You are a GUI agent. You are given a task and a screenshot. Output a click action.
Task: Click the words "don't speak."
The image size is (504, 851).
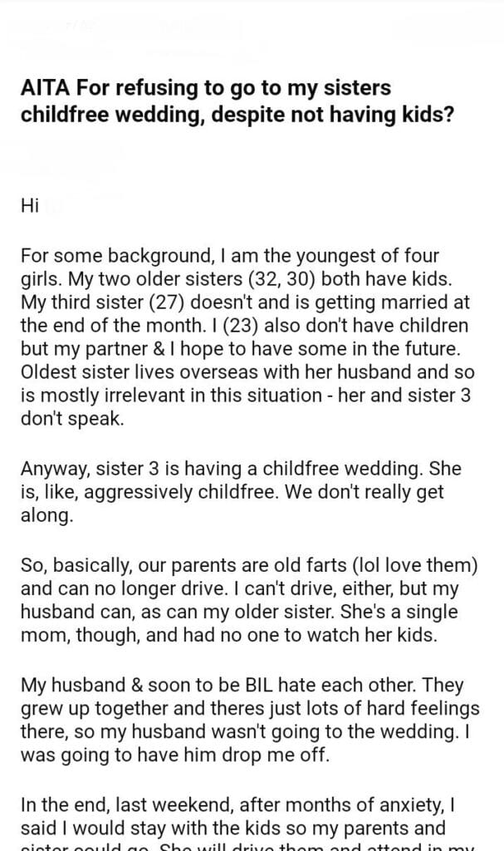(x=72, y=420)
